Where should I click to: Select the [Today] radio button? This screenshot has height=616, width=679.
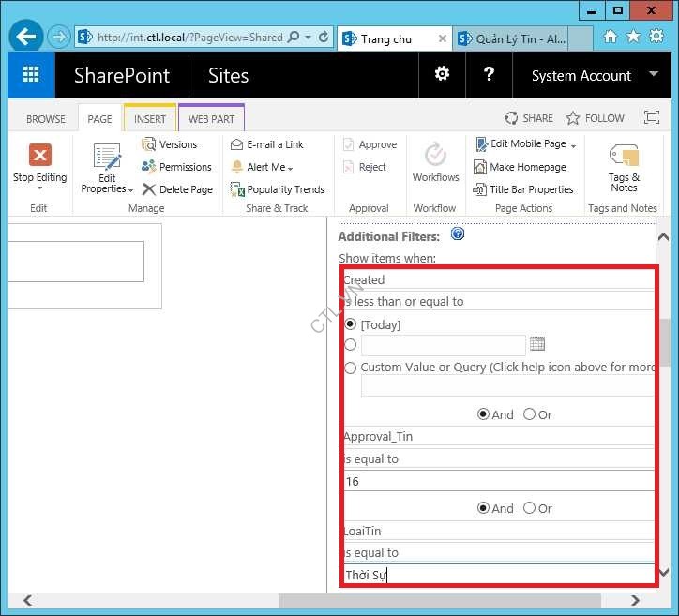(x=351, y=324)
